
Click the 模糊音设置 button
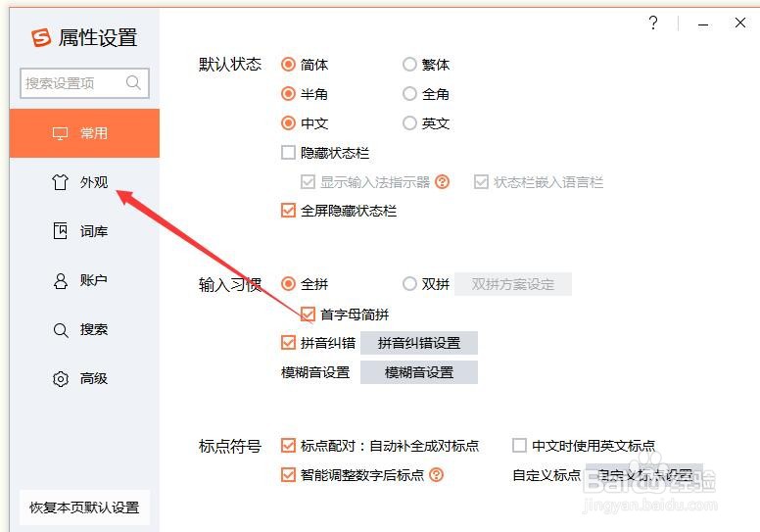pos(419,372)
